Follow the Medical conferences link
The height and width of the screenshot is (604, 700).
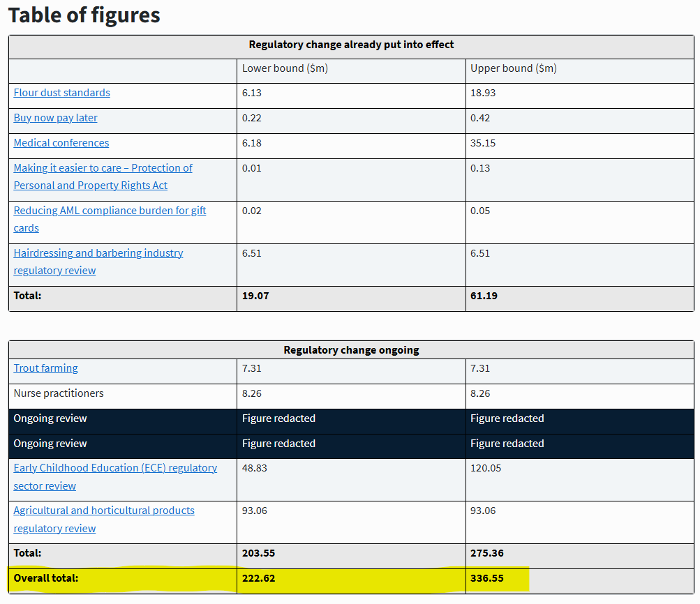click(x=61, y=143)
